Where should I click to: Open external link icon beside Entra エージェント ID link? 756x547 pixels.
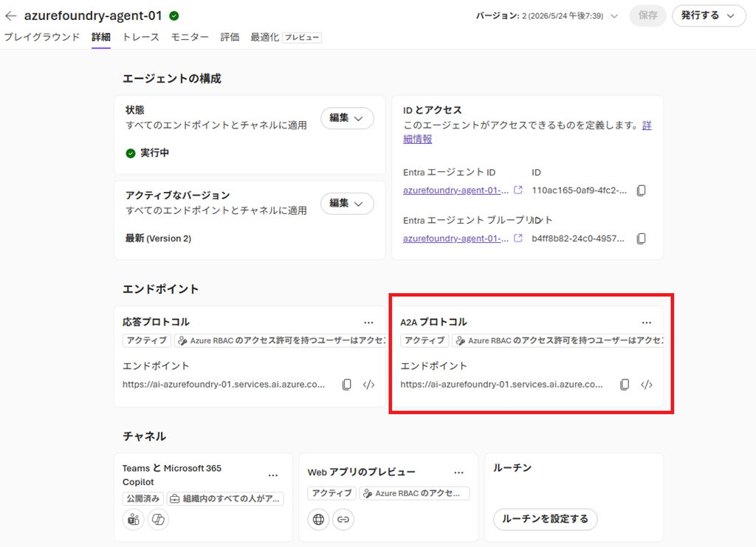pyautogui.click(x=518, y=190)
